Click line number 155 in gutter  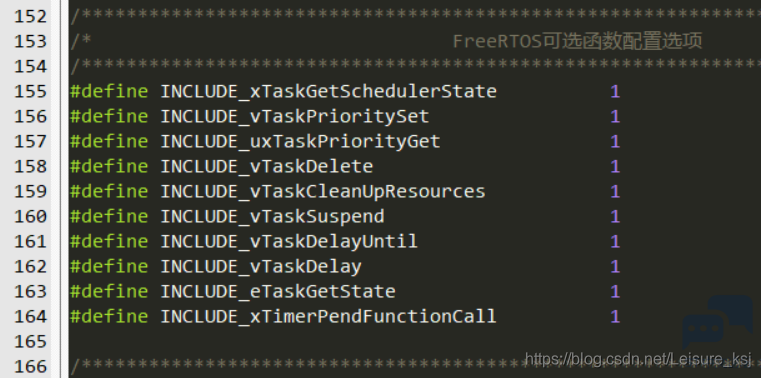pyautogui.click(x=30, y=91)
